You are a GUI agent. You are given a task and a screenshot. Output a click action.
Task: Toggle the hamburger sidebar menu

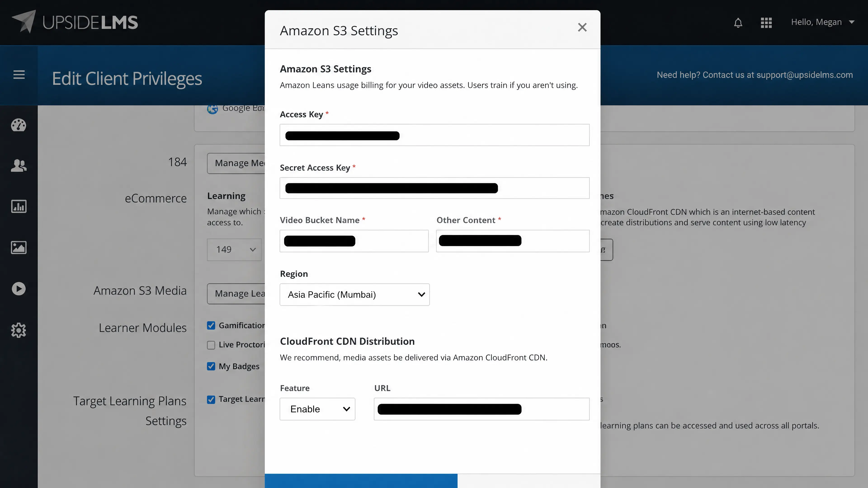[19, 75]
